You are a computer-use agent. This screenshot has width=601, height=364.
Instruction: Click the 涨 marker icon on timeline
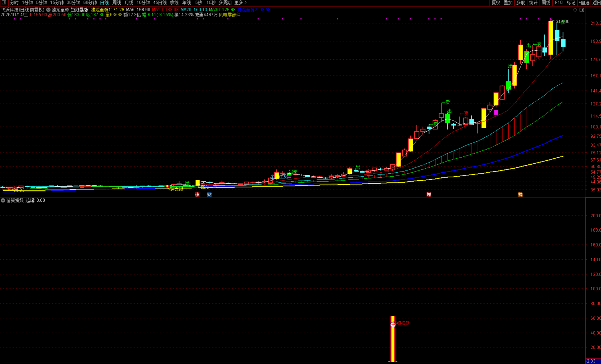click(197, 194)
